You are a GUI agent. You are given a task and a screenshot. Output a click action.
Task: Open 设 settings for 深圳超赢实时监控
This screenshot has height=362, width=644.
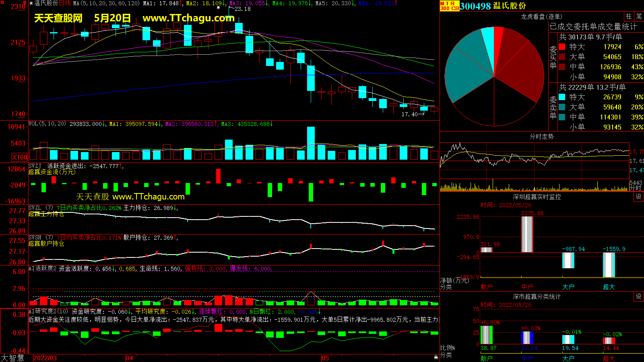(639, 197)
